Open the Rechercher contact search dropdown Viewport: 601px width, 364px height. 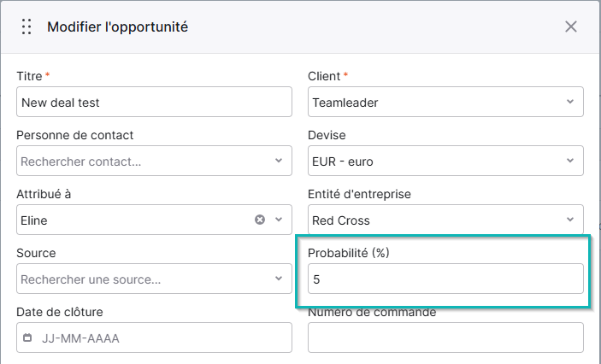pos(154,161)
